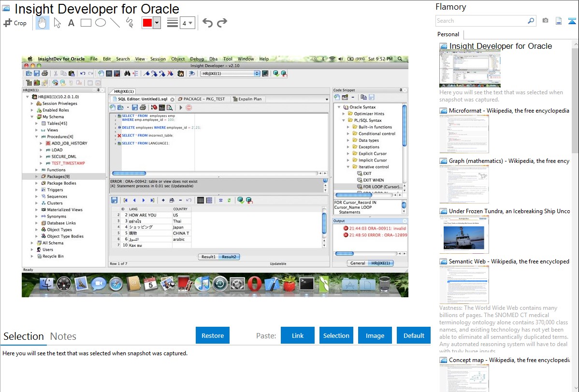579x392 pixels.
Task: Activate the hand pan tool
Action: pyautogui.click(x=42, y=23)
